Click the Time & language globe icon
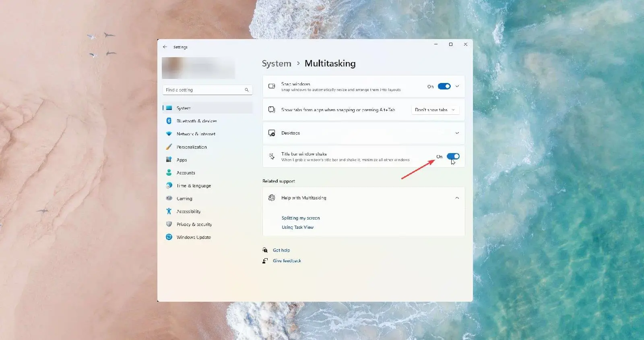 (x=169, y=185)
